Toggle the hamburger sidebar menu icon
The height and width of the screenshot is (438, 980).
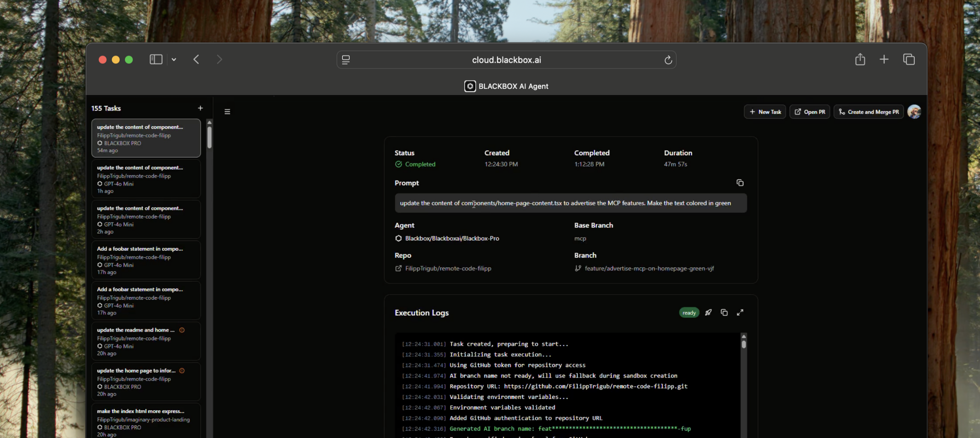(x=227, y=112)
